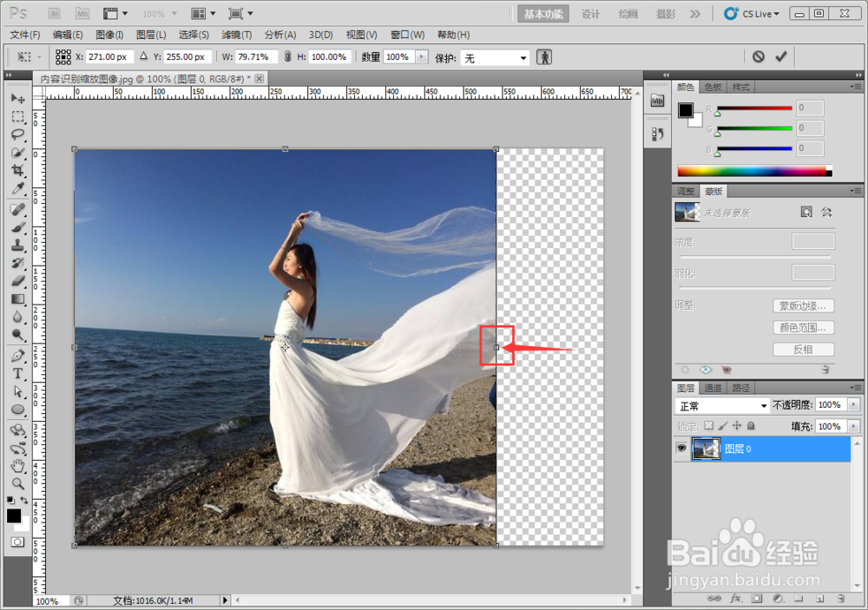868x610 pixels.
Task: Select the Dodge tool
Action: tap(17, 335)
